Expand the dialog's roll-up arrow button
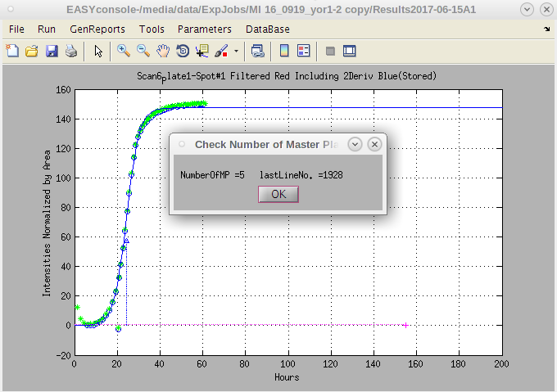 pos(355,144)
